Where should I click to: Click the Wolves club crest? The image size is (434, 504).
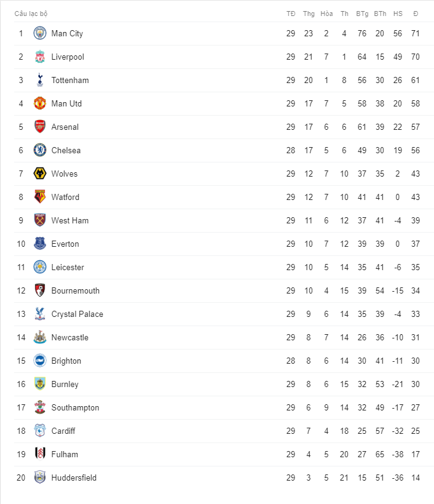point(40,174)
